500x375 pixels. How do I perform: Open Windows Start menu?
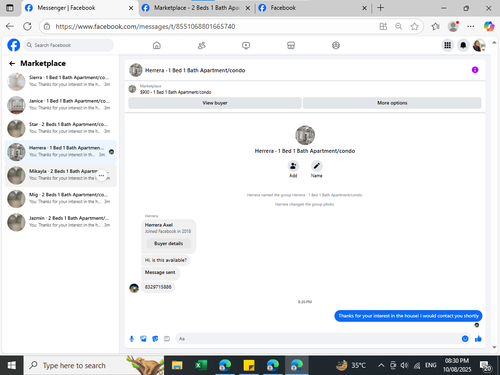point(11,365)
